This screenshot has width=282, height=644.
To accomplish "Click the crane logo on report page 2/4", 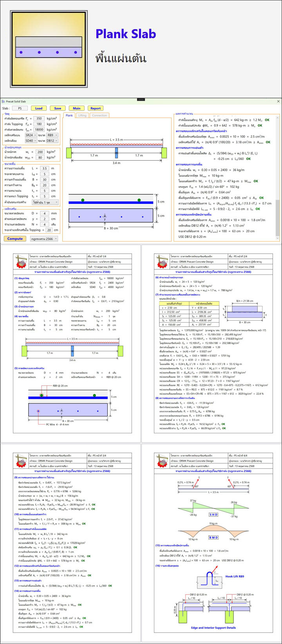I will [163, 262].
